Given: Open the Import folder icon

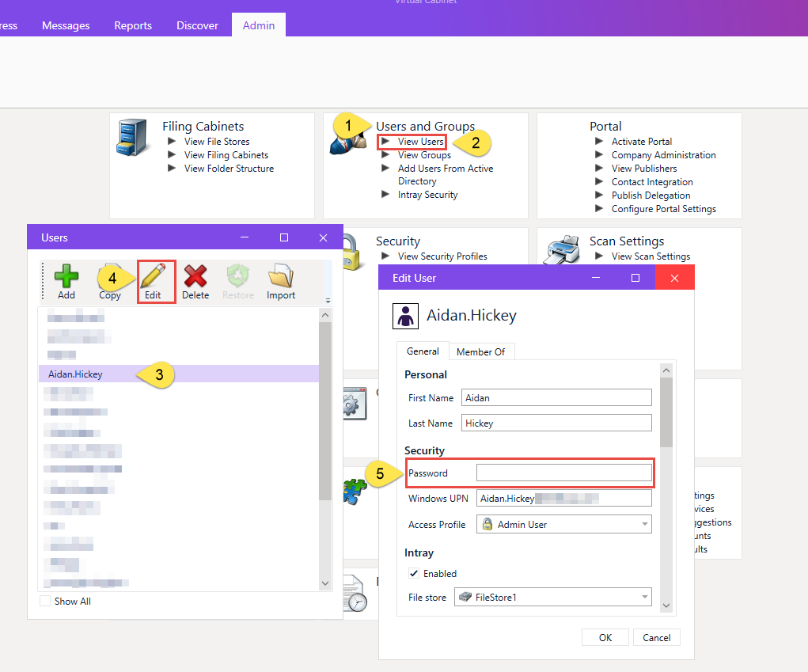Looking at the screenshot, I should click(281, 275).
